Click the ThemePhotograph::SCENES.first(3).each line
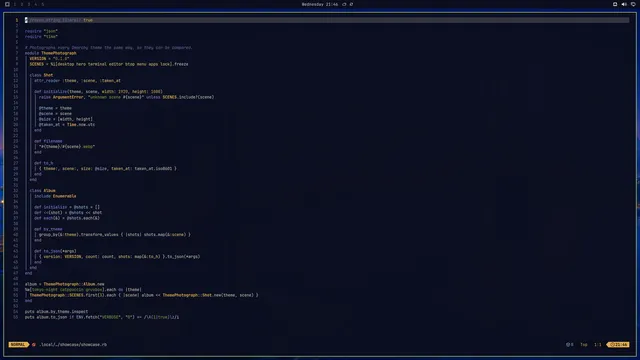This screenshot has width=640, height=360. coord(144,295)
